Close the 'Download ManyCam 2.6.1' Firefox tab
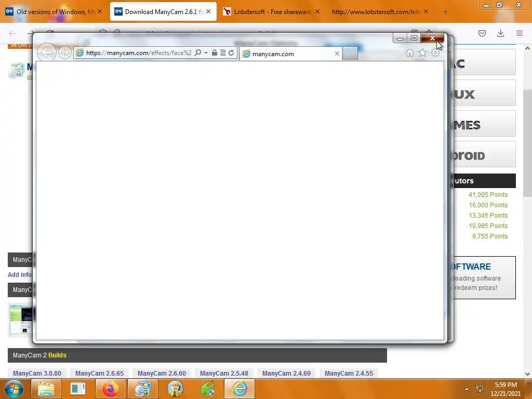 click(x=208, y=11)
